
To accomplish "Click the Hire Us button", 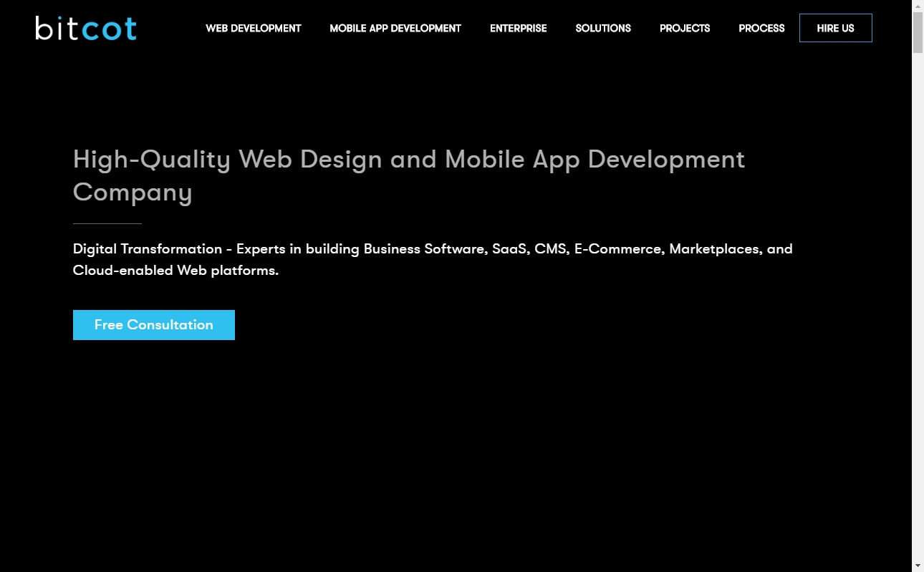I will 836,28.
